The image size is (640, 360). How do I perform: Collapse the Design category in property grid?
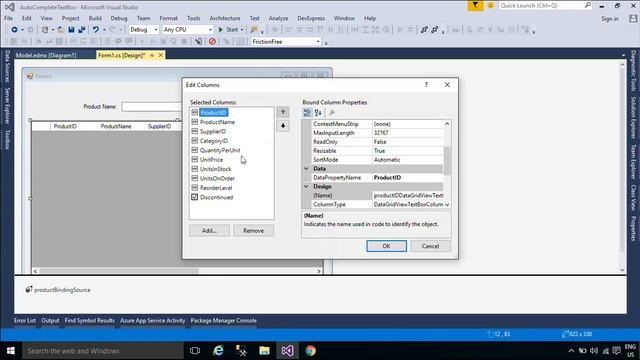[x=306, y=187]
